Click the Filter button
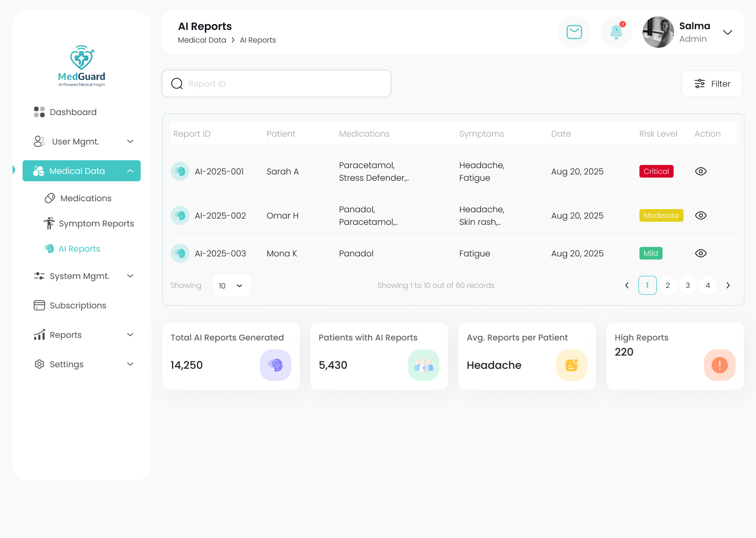Viewport: 756px width, 538px height. (712, 84)
